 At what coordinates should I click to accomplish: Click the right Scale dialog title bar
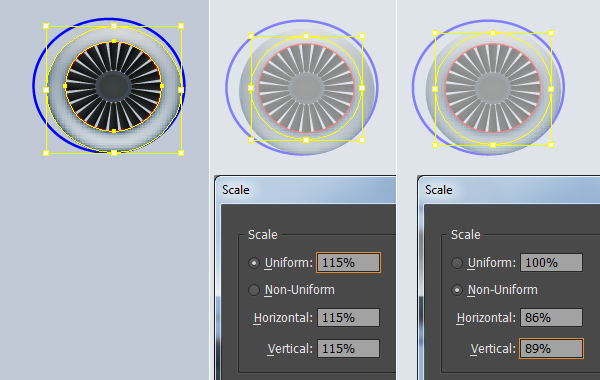click(509, 190)
